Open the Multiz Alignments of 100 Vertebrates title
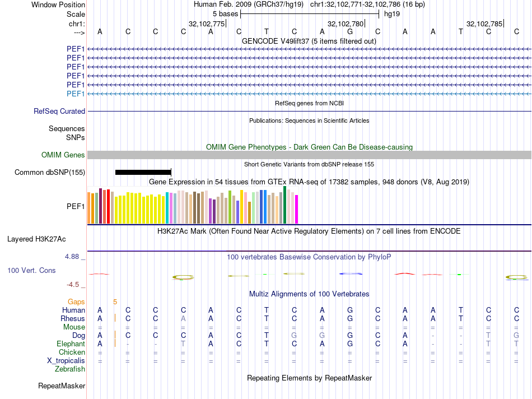Viewport: 532px width, 399px height. [x=309, y=294]
